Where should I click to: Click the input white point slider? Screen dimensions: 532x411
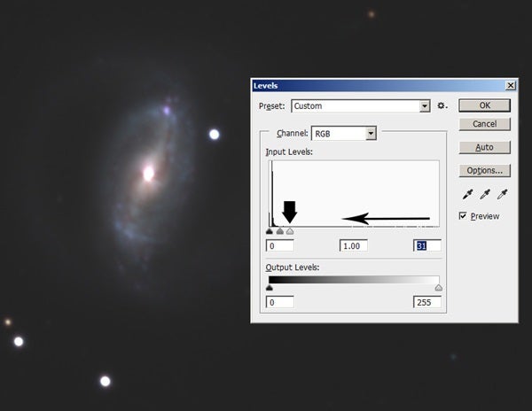click(x=290, y=231)
